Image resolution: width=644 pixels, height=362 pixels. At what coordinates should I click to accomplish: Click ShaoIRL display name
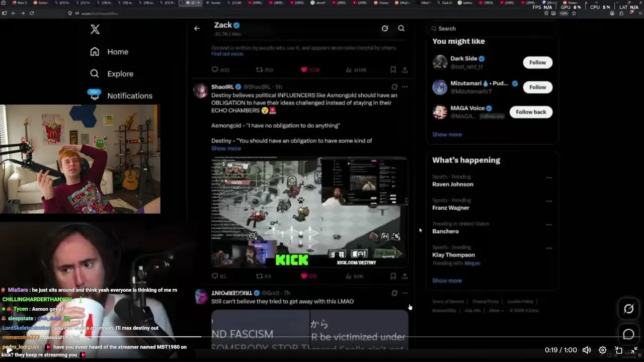[x=222, y=87]
